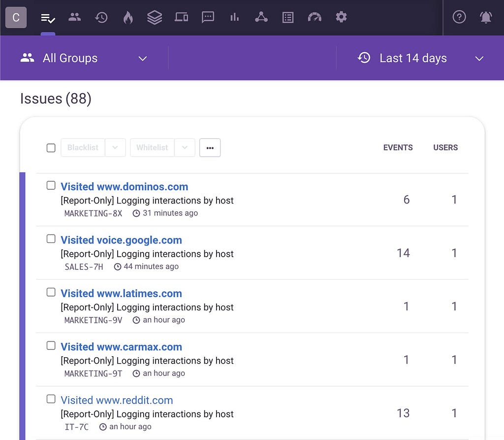Image resolution: width=504 pixels, height=440 pixels.
Task: Click the clock icon beside Last 14 days
Action: coord(364,58)
